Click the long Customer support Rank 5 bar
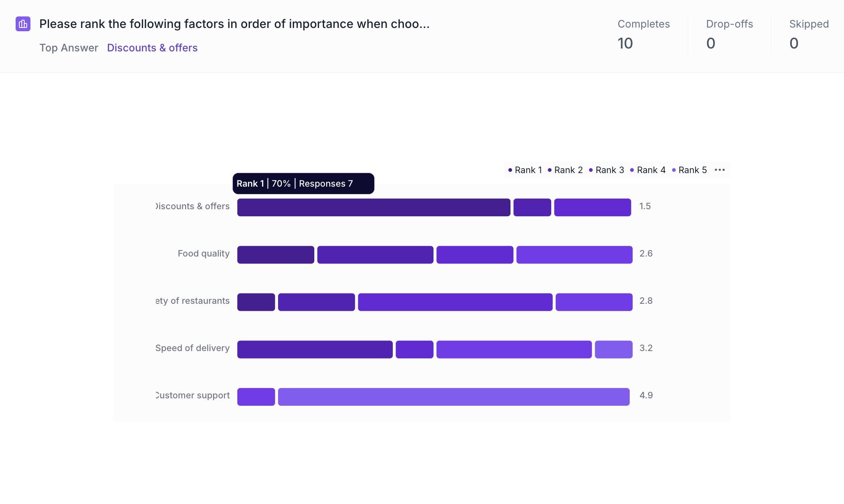 coord(453,396)
